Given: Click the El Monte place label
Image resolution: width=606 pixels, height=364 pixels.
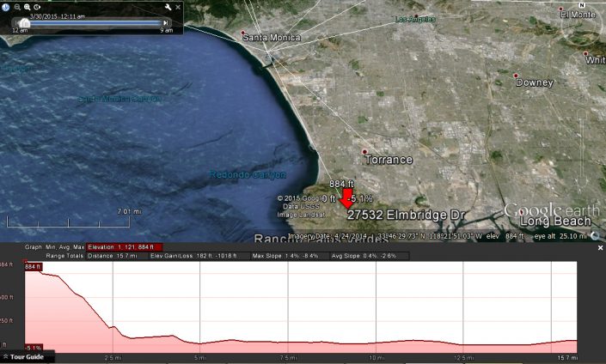Looking at the screenshot, I should [578, 15].
